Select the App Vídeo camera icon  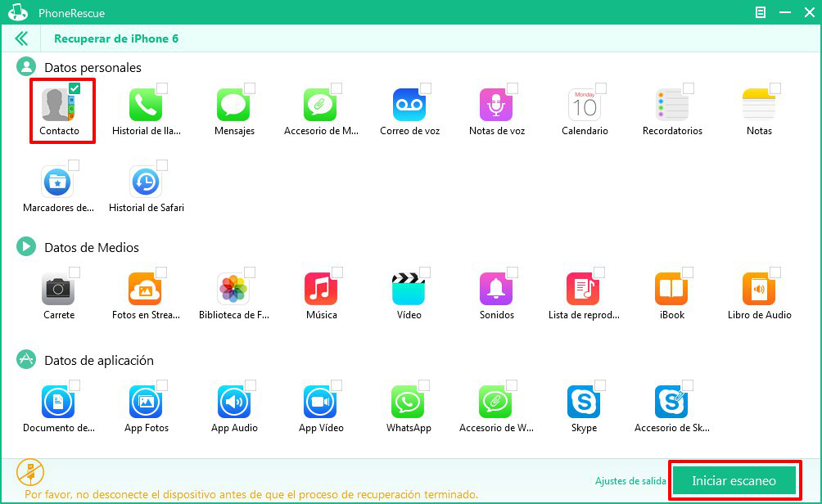tap(320, 402)
